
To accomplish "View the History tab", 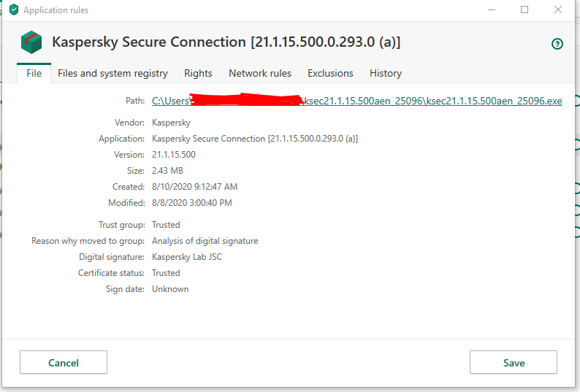I will click(386, 73).
